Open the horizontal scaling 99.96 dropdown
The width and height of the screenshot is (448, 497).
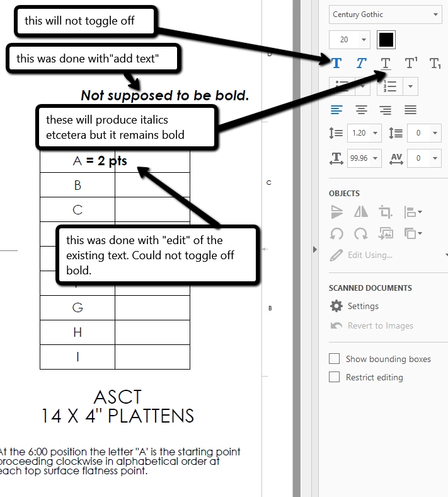375,158
